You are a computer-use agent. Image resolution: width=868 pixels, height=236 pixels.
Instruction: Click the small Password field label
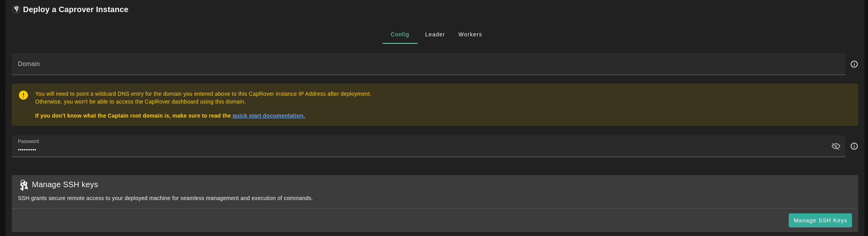pos(28,141)
